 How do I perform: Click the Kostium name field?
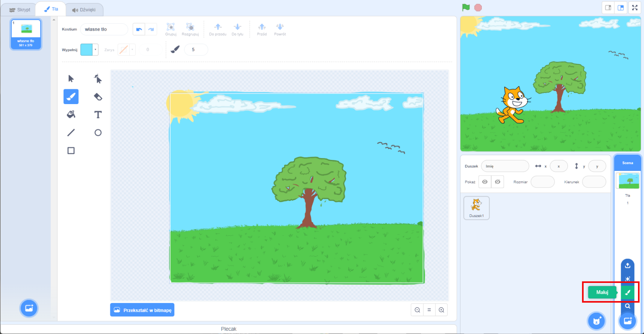click(x=104, y=29)
